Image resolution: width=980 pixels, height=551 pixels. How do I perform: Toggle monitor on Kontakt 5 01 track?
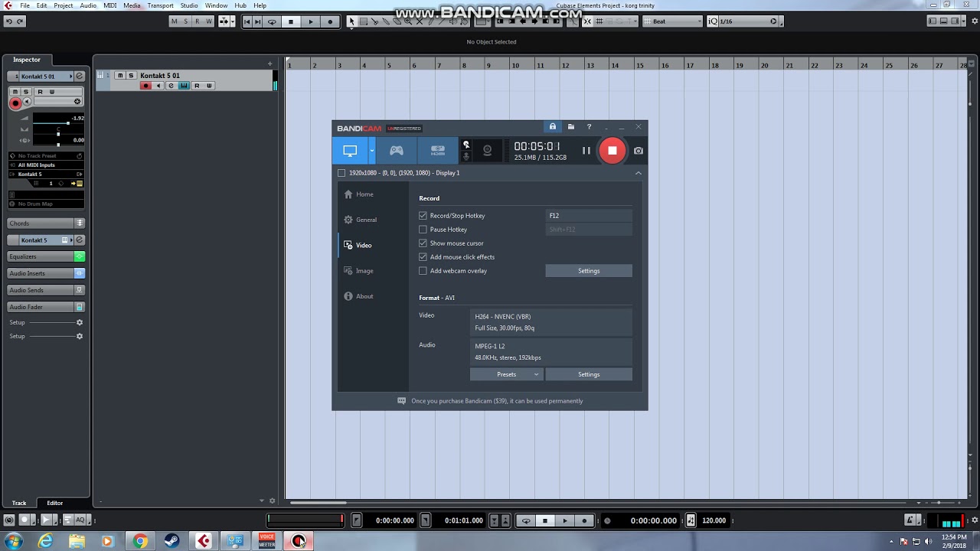coord(158,86)
